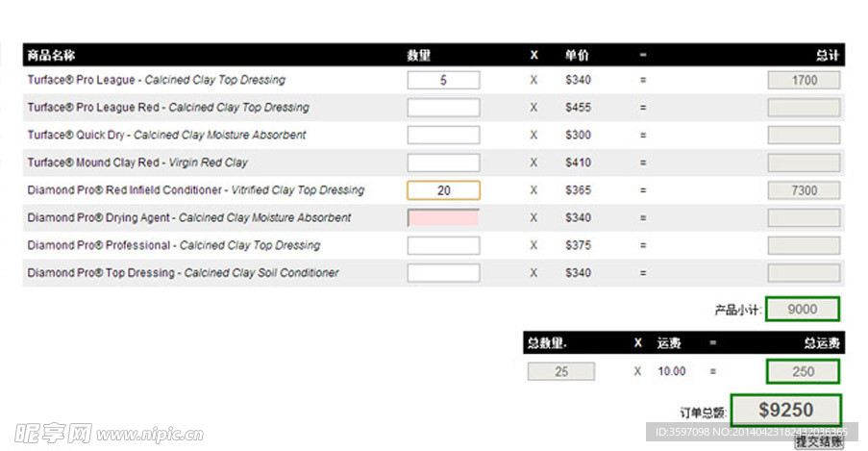Click the product subtotal 9000 field
The height and width of the screenshot is (451, 868).
803,310
